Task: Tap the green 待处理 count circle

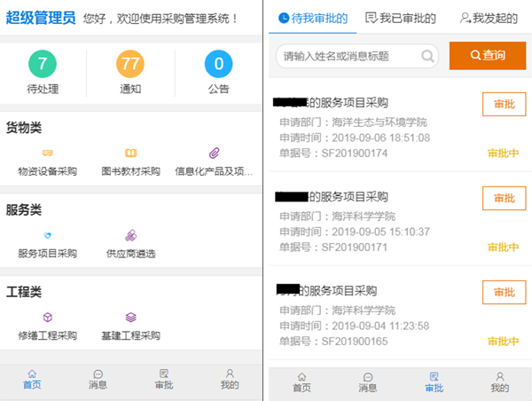Action: [x=43, y=65]
